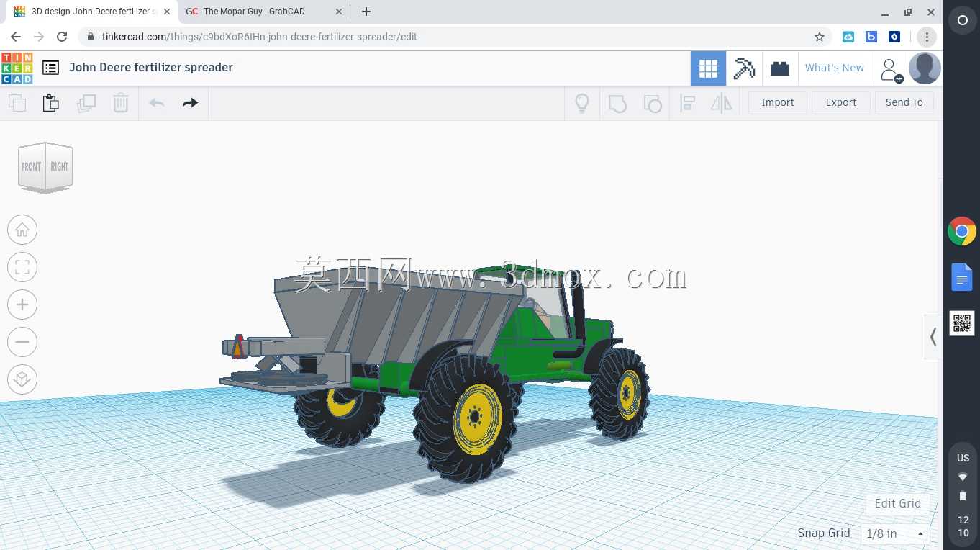
Task: Open the What's New link
Action: coord(835,68)
